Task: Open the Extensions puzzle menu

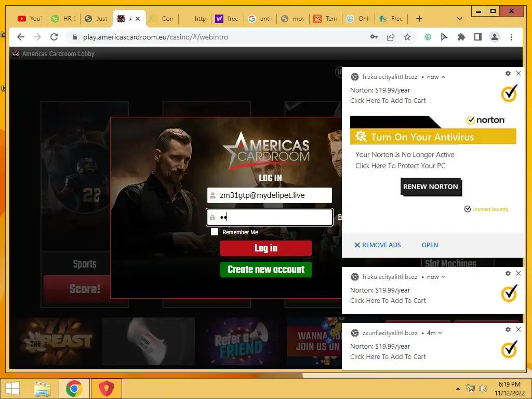Action: click(461, 37)
